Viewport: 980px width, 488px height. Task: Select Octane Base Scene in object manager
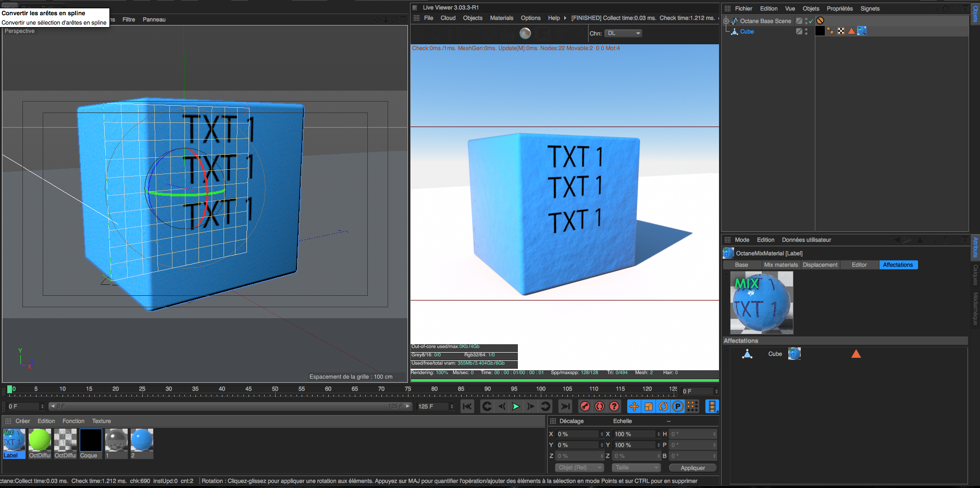[x=765, y=21]
